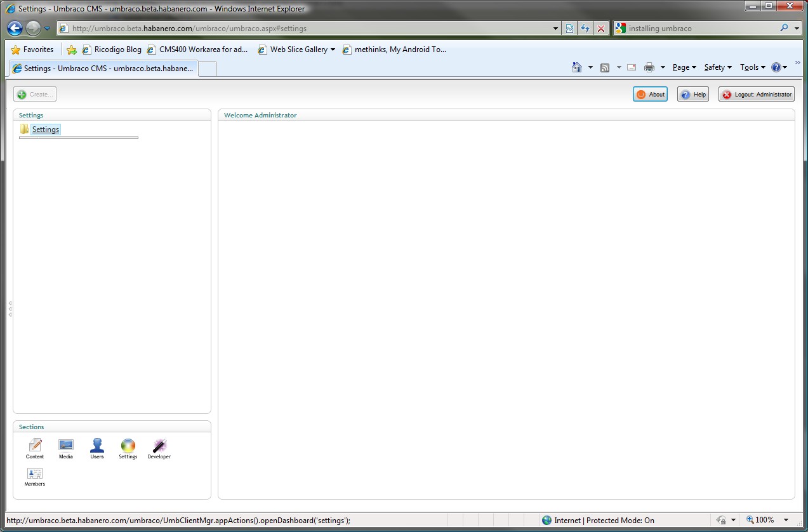
Task: Click the browser Forward arrow
Action: pos(33,28)
